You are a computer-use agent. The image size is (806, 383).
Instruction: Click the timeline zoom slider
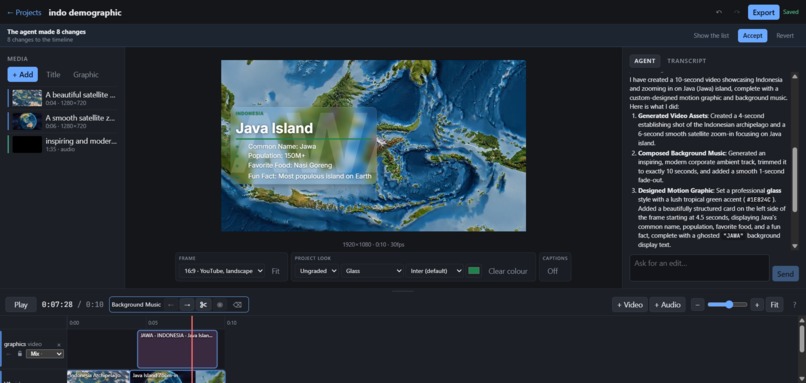click(727, 305)
